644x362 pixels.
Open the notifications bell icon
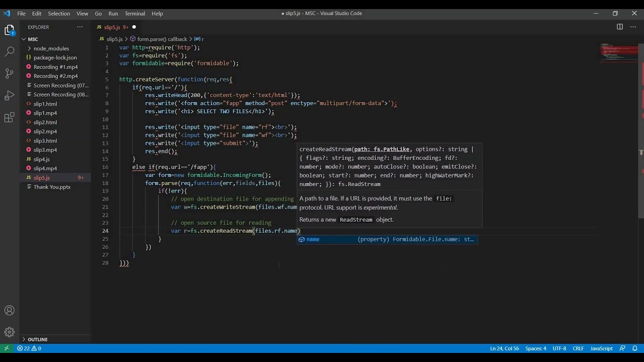click(x=635, y=348)
